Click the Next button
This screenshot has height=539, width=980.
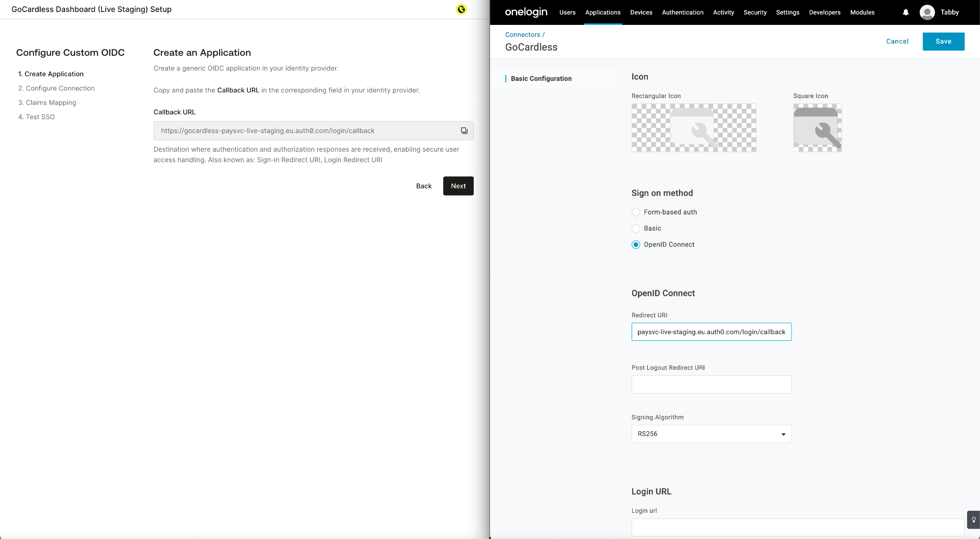458,186
